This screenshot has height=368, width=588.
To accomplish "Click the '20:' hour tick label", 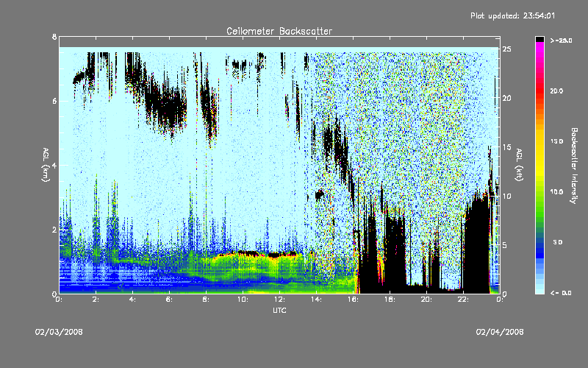I will tap(426, 300).
